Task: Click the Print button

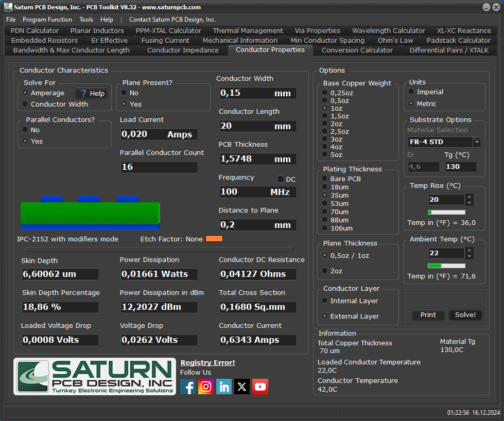Action: (428, 314)
